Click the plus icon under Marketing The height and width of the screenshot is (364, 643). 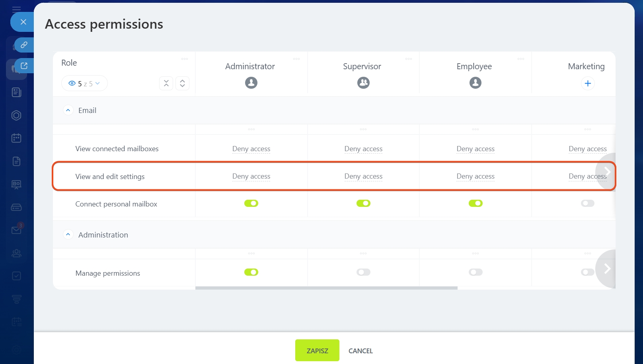(x=588, y=84)
